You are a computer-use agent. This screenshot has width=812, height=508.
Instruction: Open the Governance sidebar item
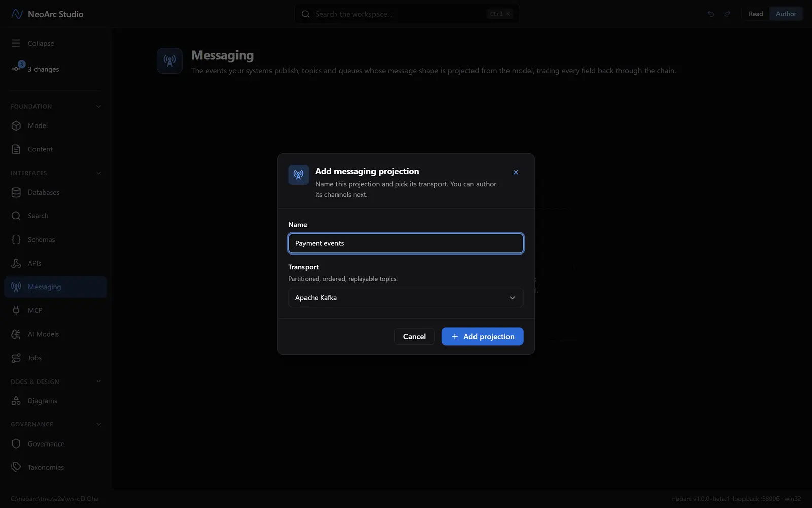pyautogui.click(x=55, y=443)
